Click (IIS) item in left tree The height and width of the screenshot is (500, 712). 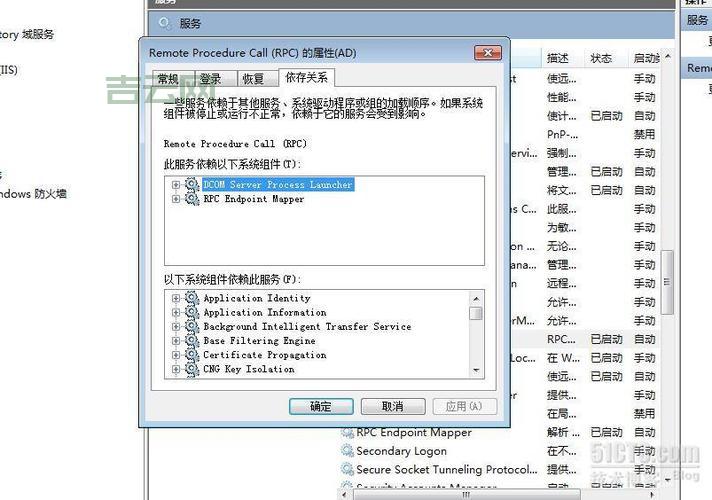(9, 70)
